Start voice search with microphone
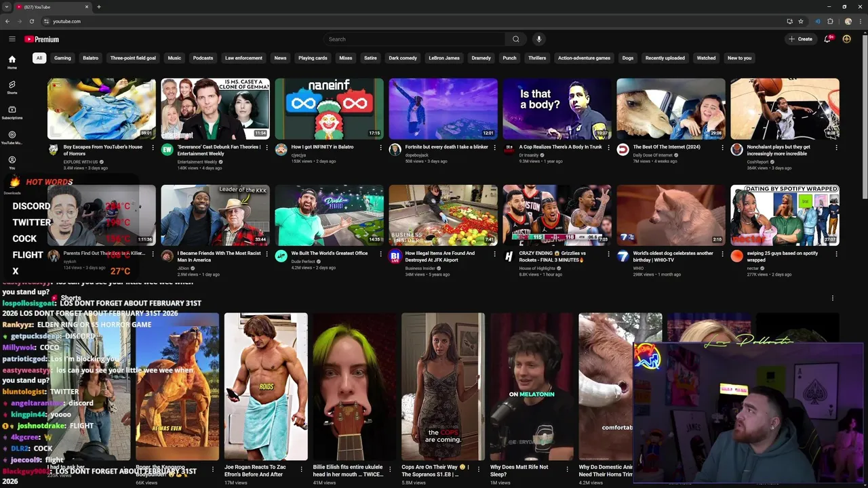Screen dimensions: 868x488 point(538,39)
